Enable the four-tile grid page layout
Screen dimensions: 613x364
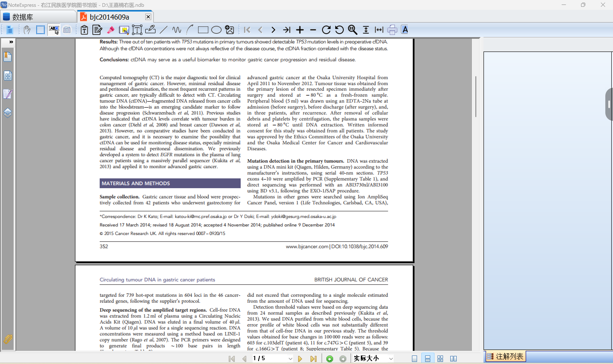pos(440,359)
